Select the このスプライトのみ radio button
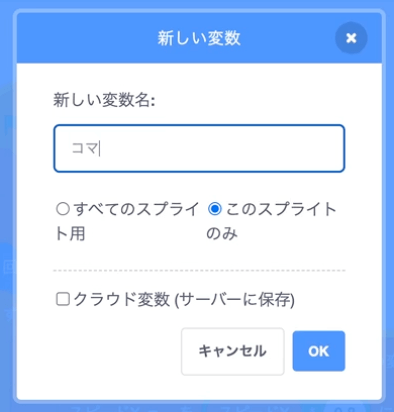The height and width of the screenshot is (412, 394). click(x=215, y=209)
